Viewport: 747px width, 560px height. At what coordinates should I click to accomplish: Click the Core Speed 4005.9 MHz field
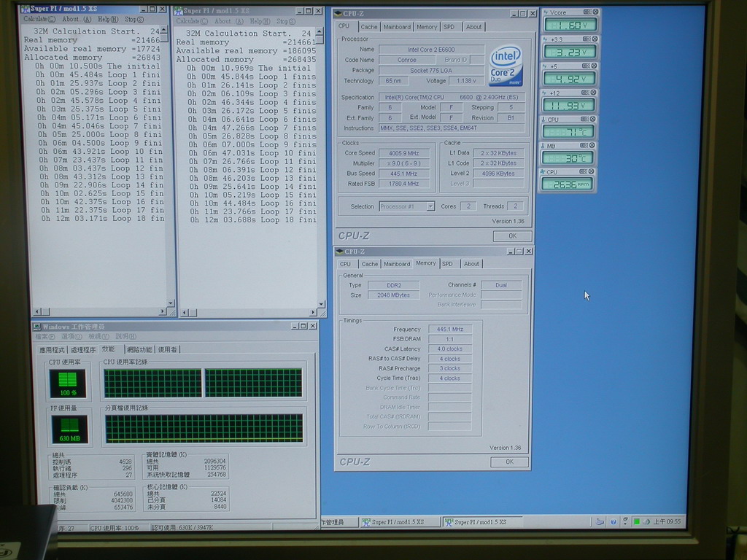click(404, 153)
